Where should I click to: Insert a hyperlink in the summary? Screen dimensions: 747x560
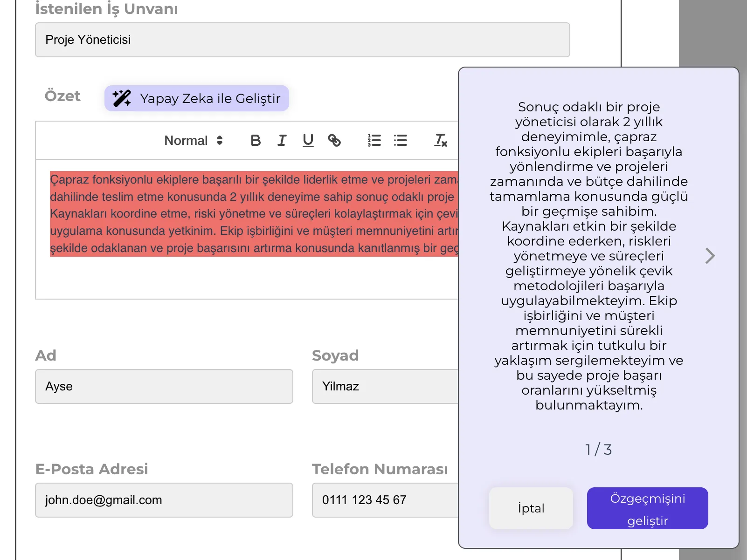pyautogui.click(x=334, y=140)
